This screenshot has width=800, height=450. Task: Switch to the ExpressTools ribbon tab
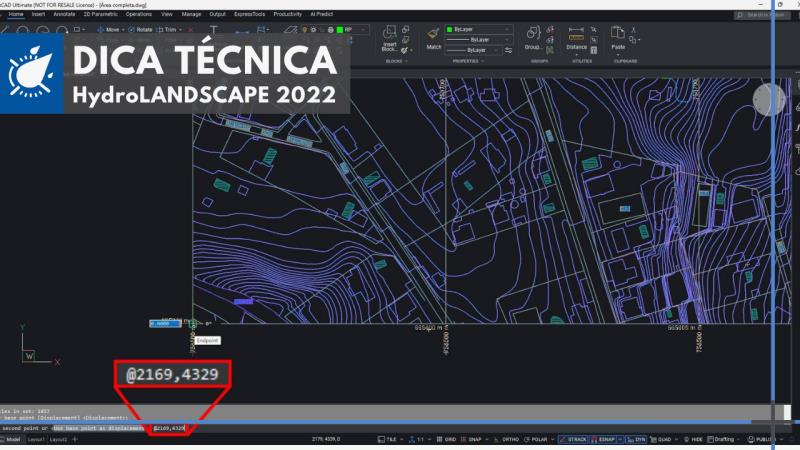(x=249, y=14)
